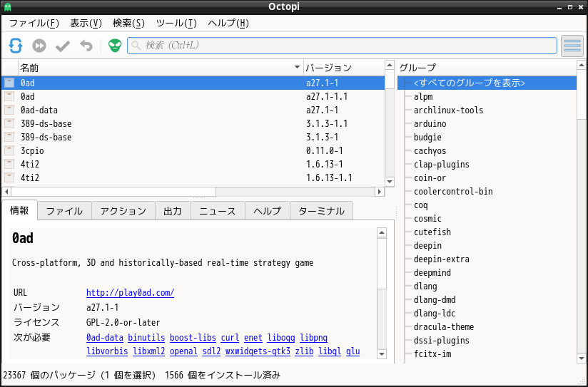This screenshot has height=387, width=588.
Task: Click the package search field
Action: 343,46
